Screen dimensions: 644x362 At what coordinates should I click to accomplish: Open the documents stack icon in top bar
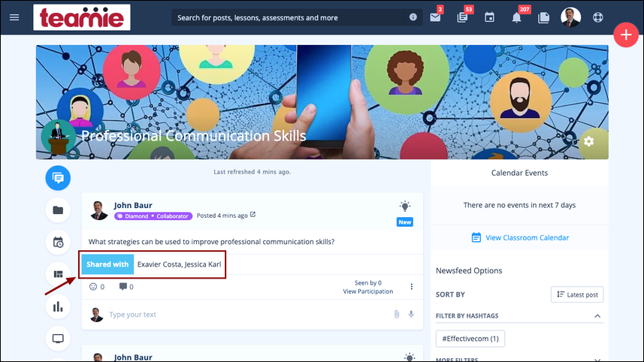coord(543,17)
